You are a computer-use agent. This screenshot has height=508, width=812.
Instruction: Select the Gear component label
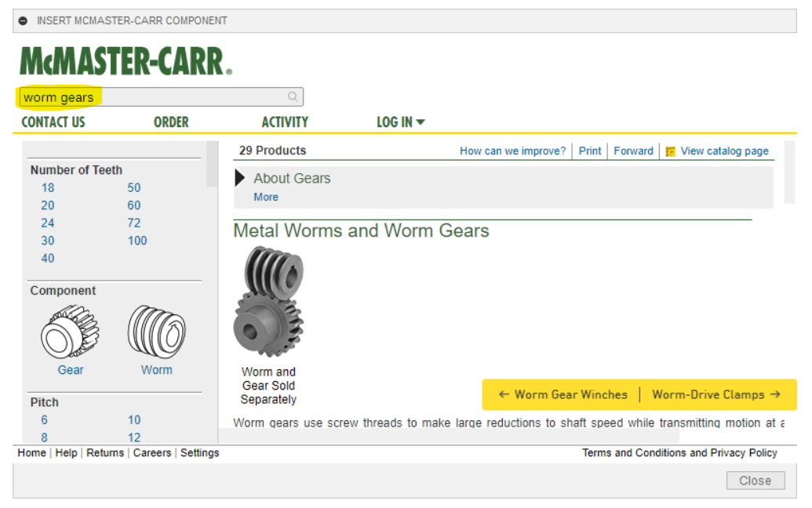pyautogui.click(x=71, y=370)
